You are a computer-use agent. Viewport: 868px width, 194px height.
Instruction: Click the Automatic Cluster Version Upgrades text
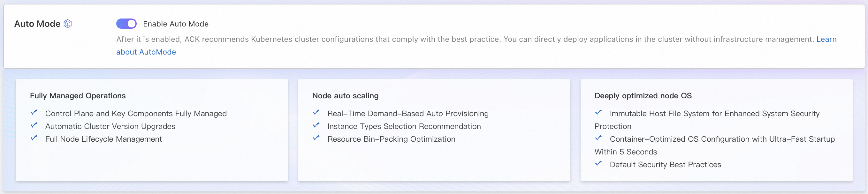coord(110,126)
